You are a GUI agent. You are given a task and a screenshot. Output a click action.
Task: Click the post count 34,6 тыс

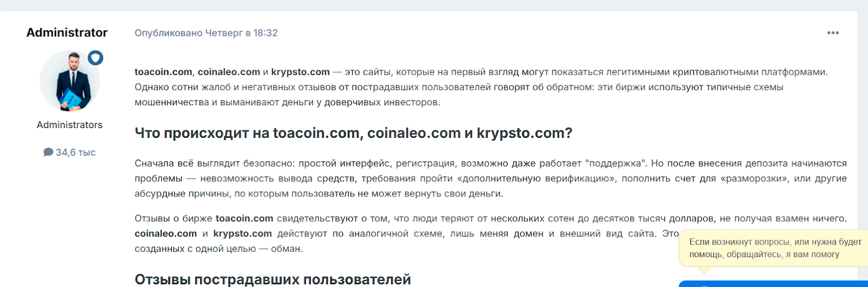coord(75,152)
